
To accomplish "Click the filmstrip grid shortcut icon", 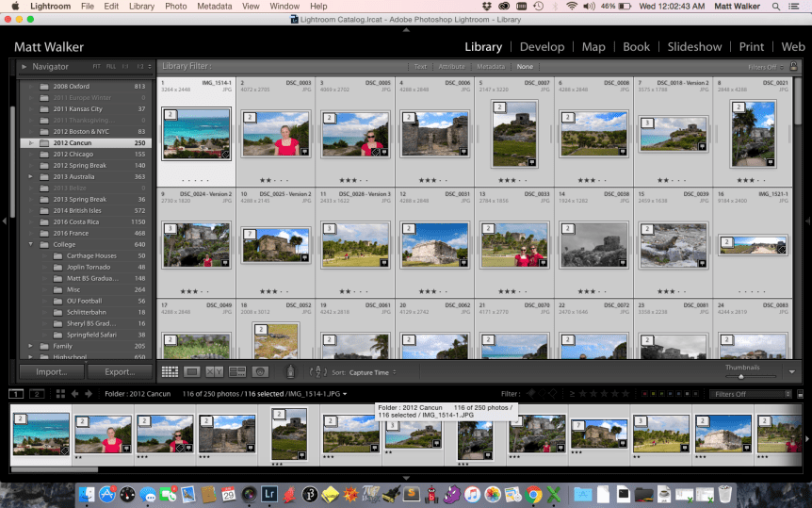I will click(x=60, y=394).
